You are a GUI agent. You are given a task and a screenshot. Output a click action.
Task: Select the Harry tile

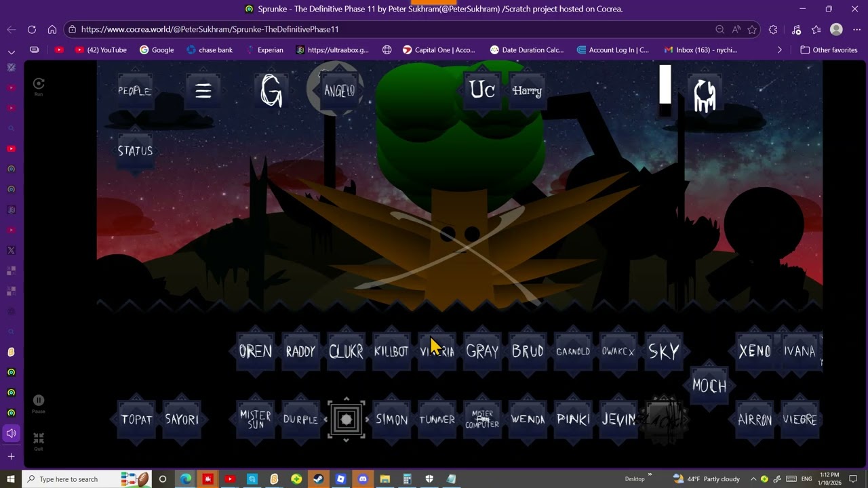coord(527,90)
